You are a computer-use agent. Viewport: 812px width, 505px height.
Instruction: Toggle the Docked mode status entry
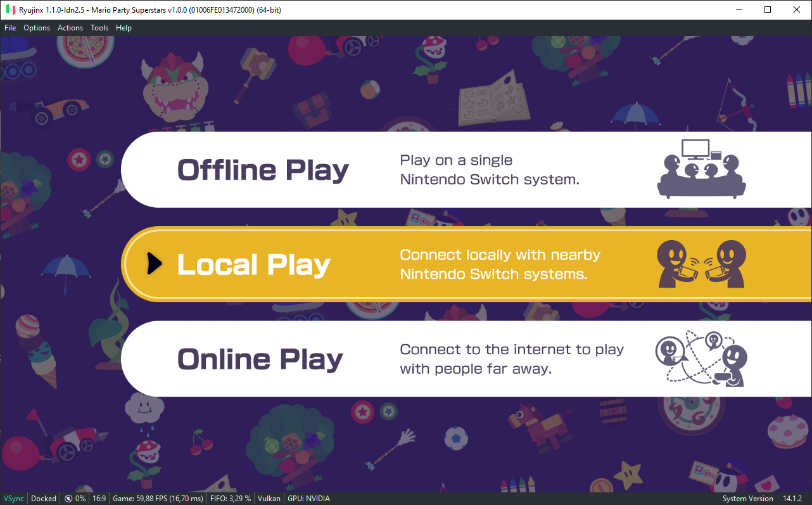44,499
